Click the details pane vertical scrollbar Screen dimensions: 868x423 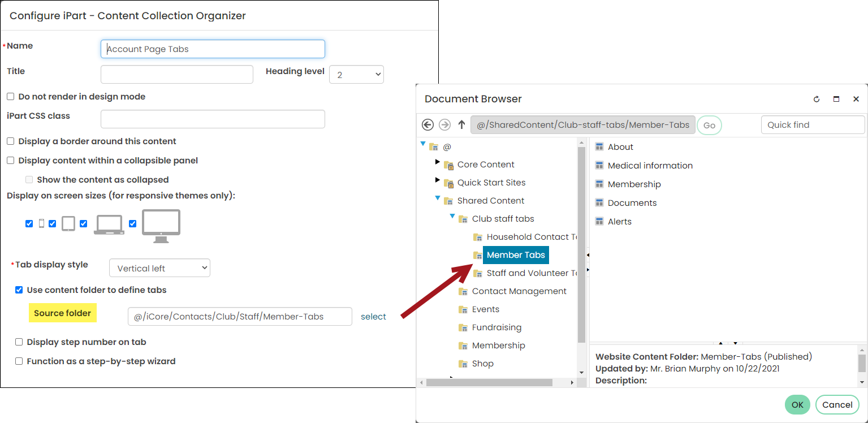coord(862,363)
